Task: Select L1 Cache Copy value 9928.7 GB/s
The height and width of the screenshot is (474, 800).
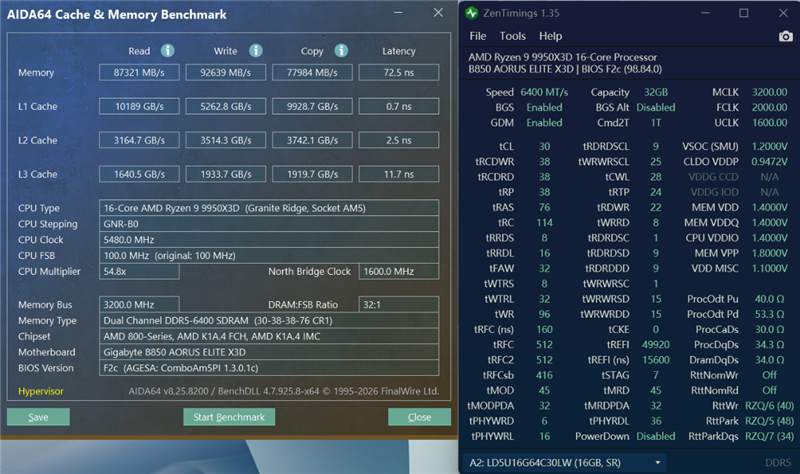Action: tap(312, 106)
